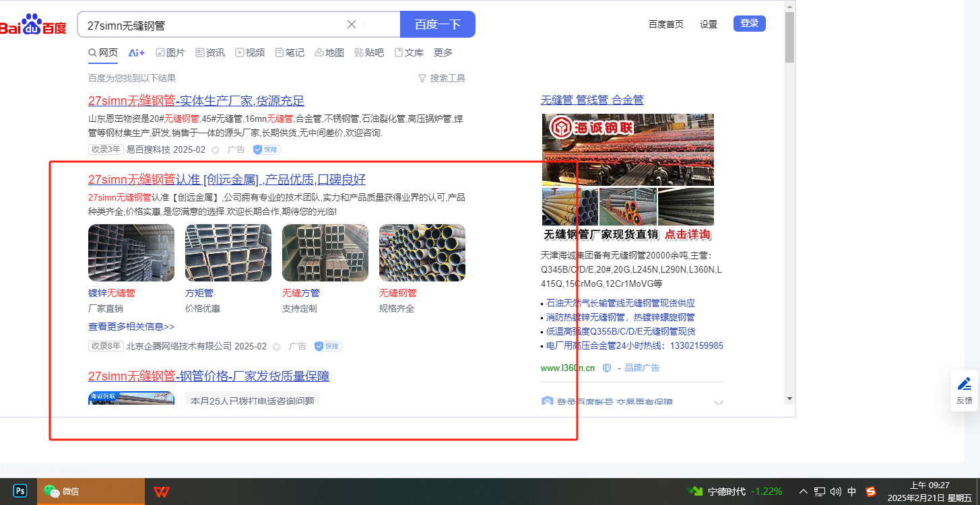Open the network icon in system tray
The width and height of the screenshot is (980, 505).
point(820,492)
